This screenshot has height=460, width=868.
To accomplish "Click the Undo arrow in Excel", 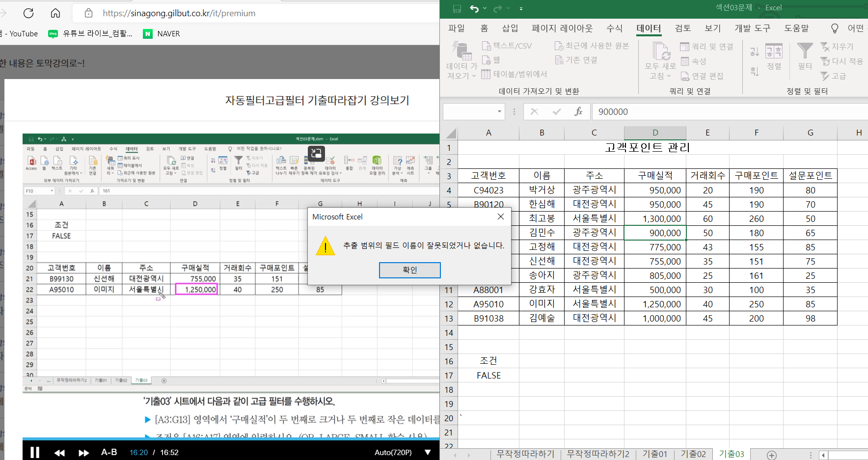I will 474,8.
